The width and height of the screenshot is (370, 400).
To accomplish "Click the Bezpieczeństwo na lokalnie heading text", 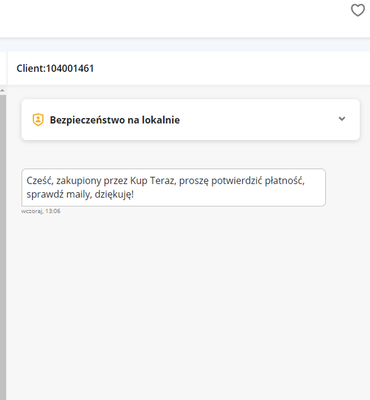I will click(x=115, y=120).
